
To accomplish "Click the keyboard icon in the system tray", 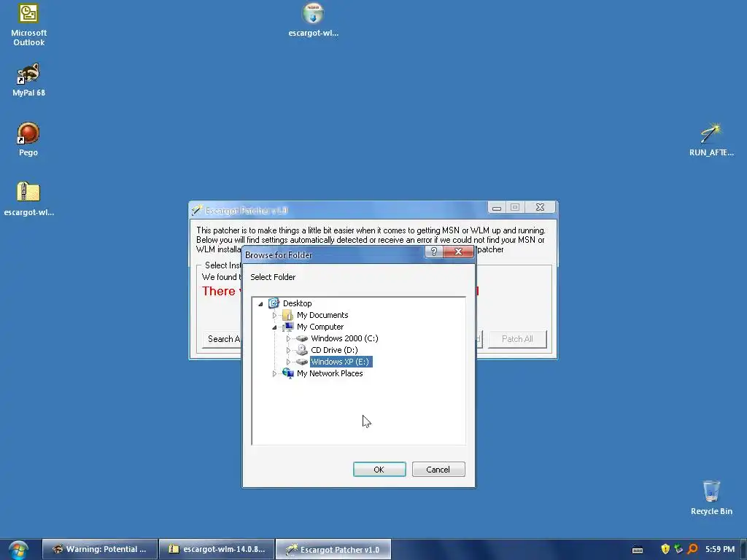I will coord(638,550).
